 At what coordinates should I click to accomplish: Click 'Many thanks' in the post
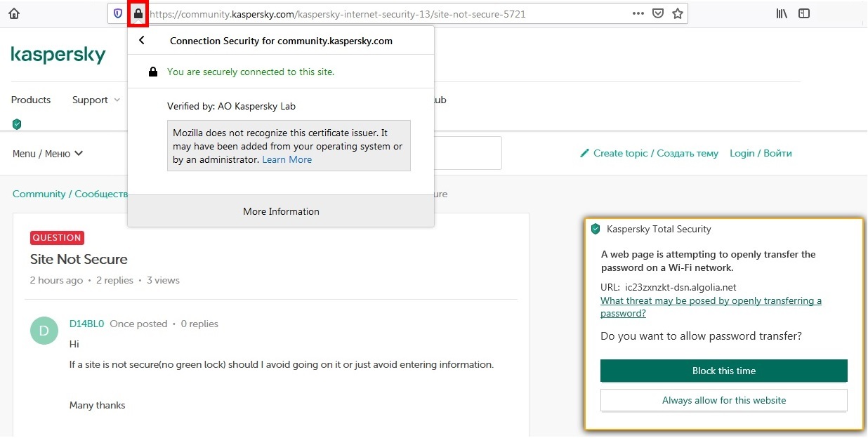(97, 405)
